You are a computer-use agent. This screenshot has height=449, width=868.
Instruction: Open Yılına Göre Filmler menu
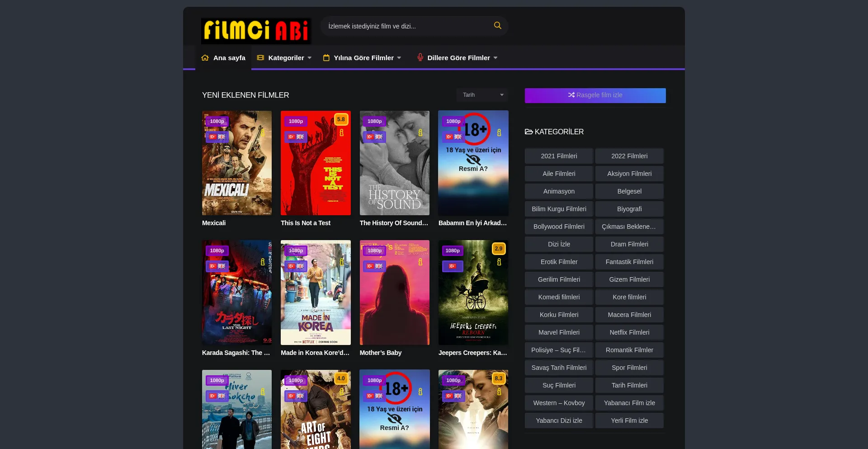(x=363, y=58)
